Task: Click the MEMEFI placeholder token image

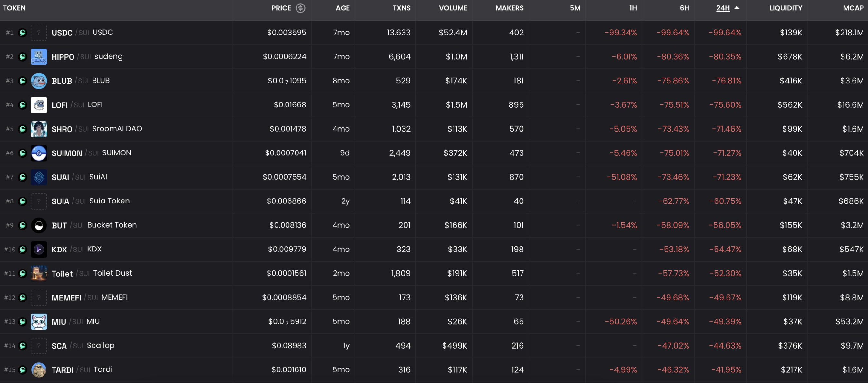Action: tap(39, 298)
